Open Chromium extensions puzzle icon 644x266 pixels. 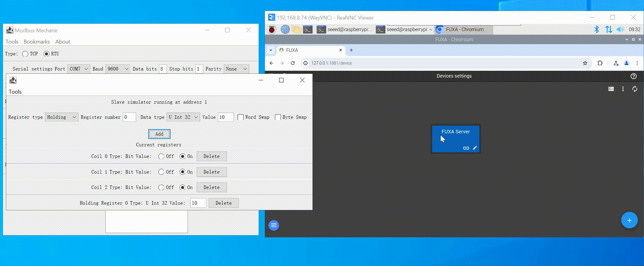[600, 63]
